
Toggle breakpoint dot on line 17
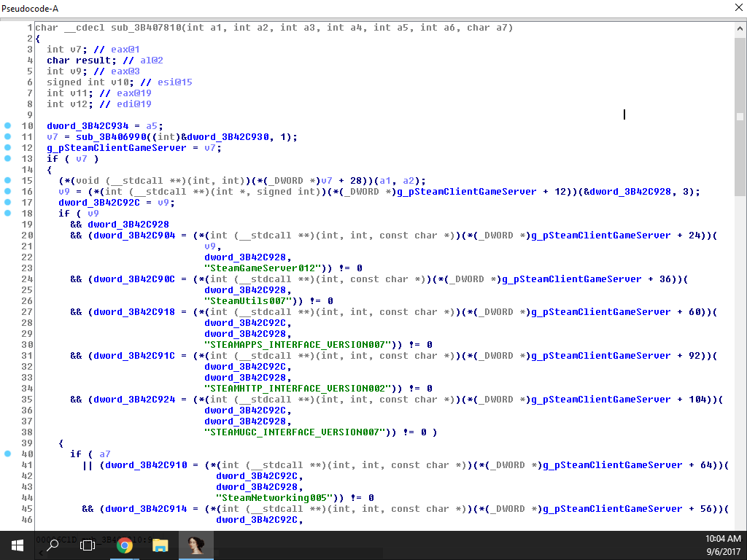coord(7,203)
